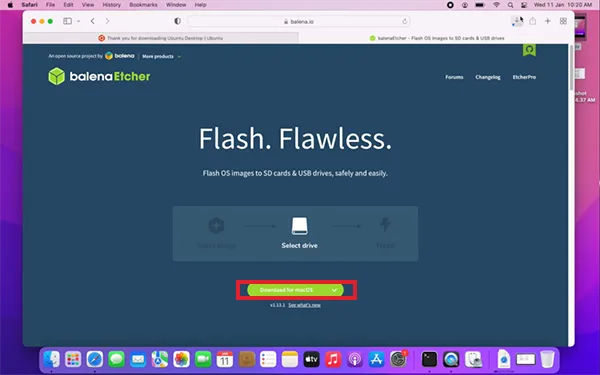The height and width of the screenshot is (375, 600).
Task: Click the v1.13.1 version text
Action: [277, 305]
